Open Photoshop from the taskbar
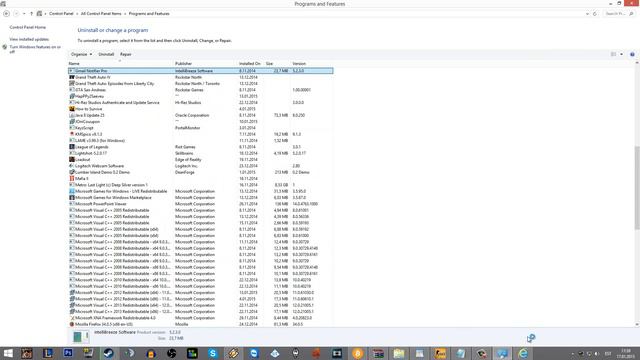The image size is (640, 360). [68, 353]
